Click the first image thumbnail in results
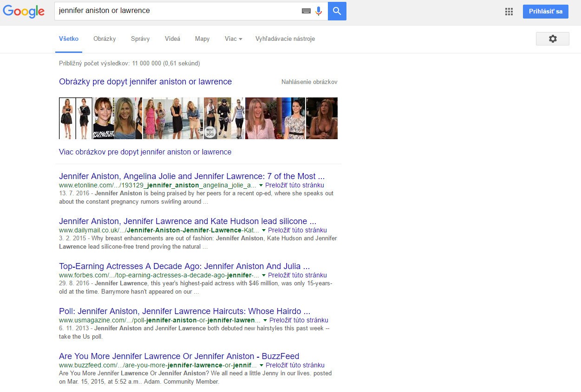 [x=76, y=118]
